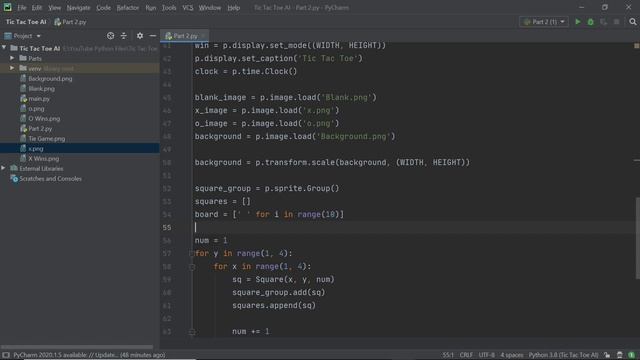Run with coverage icon in toolbar

[x=603, y=22]
